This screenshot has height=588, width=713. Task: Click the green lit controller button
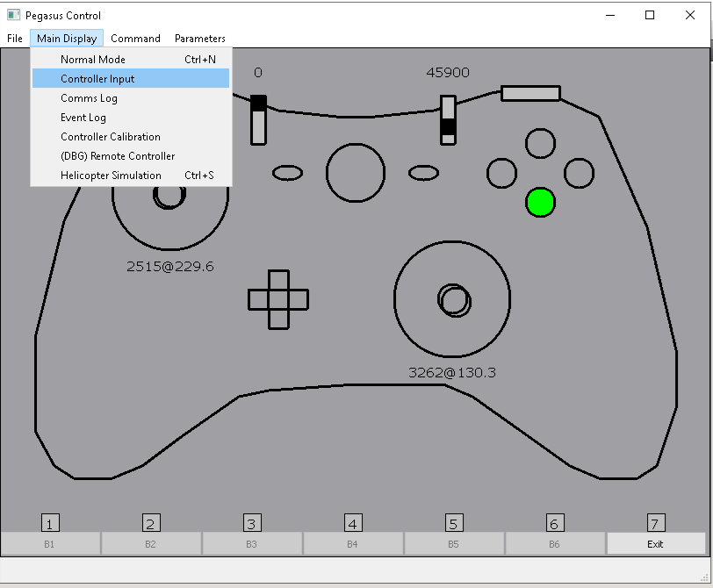tap(540, 202)
